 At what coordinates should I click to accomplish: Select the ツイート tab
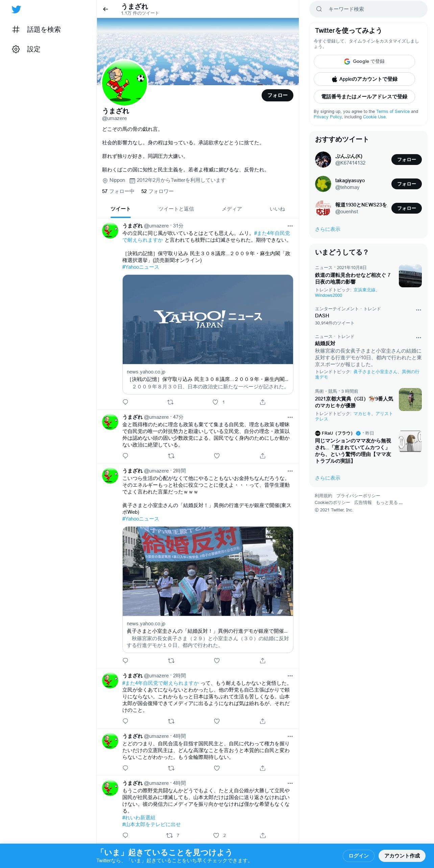click(120, 209)
